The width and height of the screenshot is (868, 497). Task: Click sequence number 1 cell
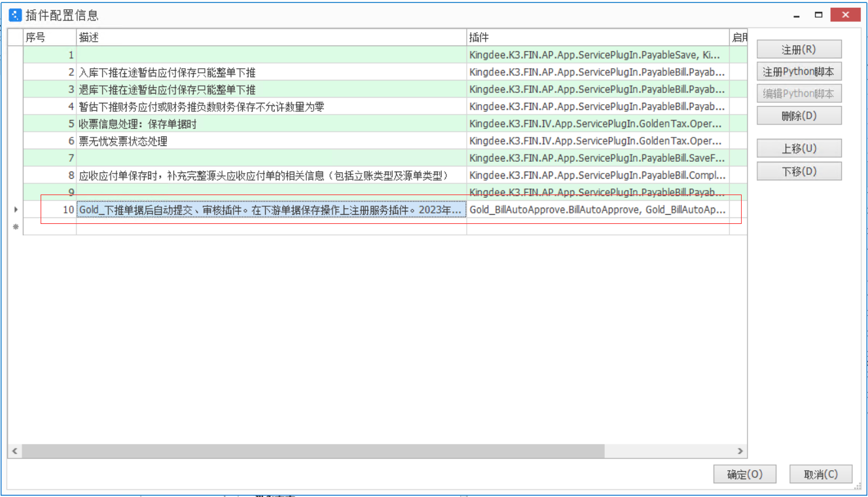click(50, 55)
